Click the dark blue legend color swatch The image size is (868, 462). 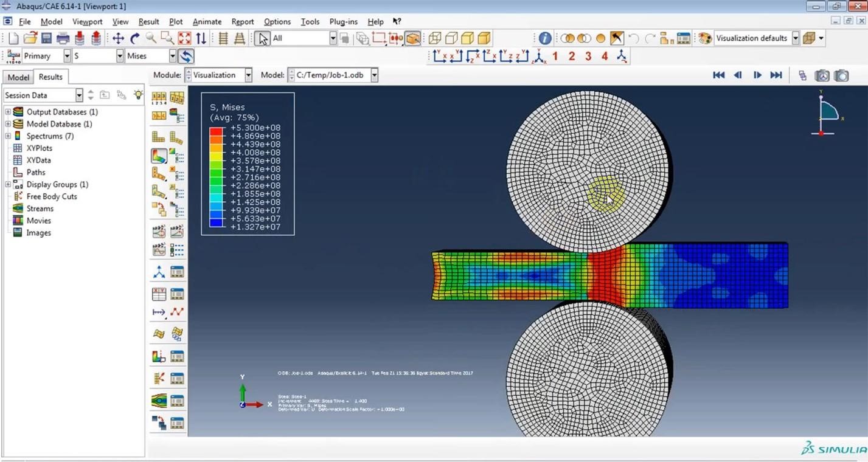[x=216, y=223]
